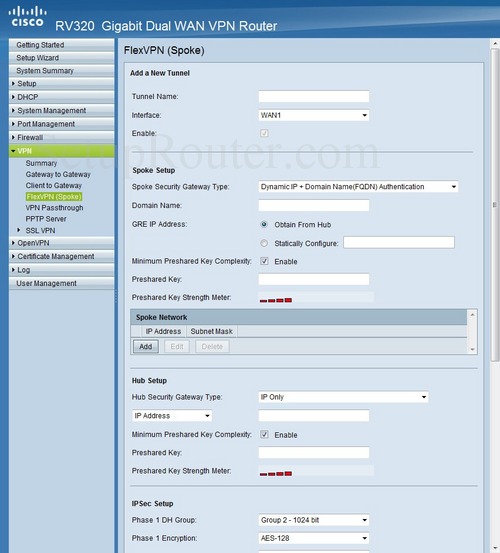The height and width of the screenshot is (553, 500).
Task: Expand the SSL VPN submenu arrow
Action: click(19, 230)
